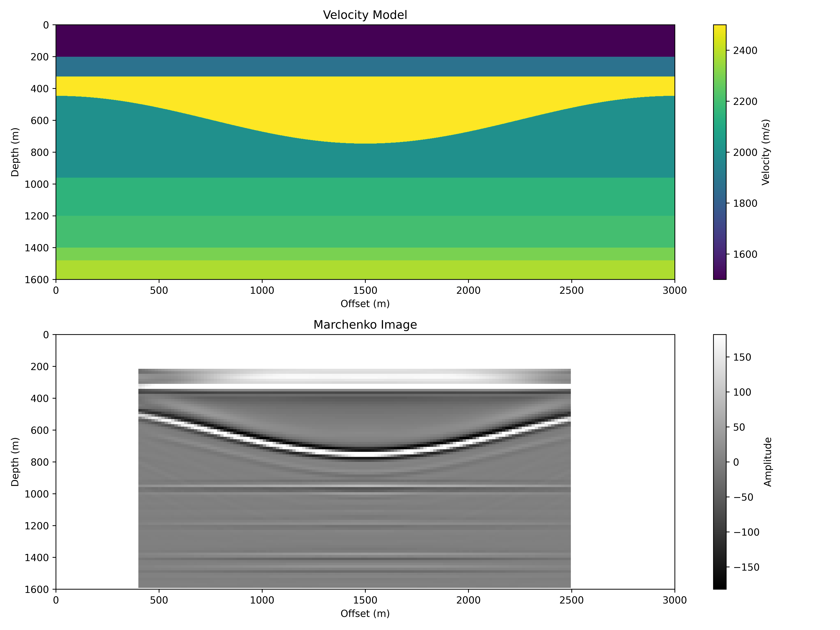This screenshot has height=630, width=840.
Task: Click the 150 tick on amplitude colorbar
Action: pos(742,357)
